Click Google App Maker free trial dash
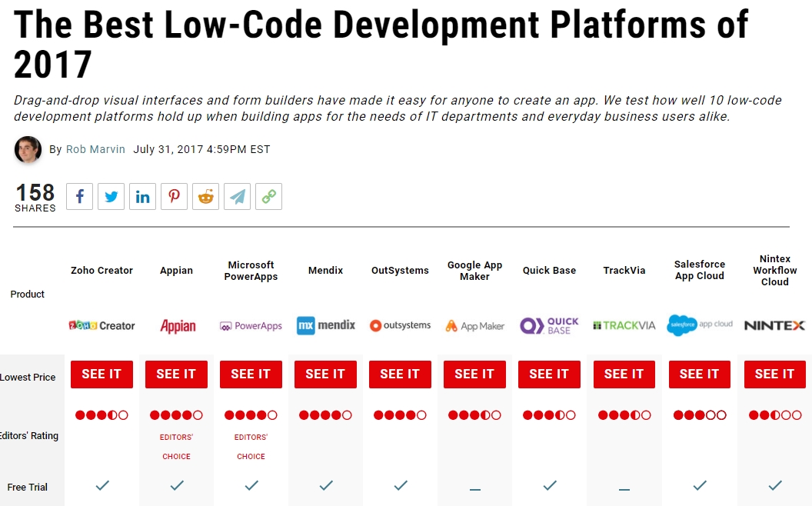Image resolution: width=812 pixels, height=506 pixels. click(x=475, y=489)
